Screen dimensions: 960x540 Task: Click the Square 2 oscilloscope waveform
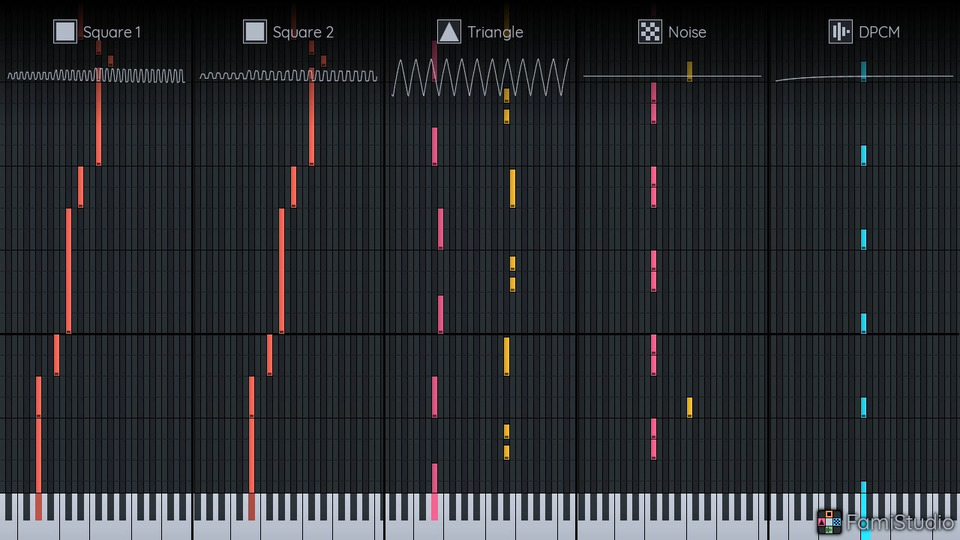pyautogui.click(x=288, y=75)
